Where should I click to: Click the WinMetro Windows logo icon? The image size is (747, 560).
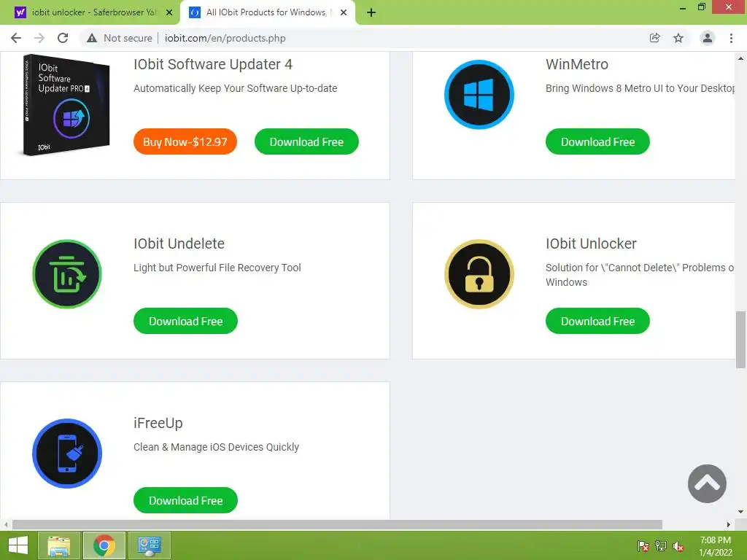(x=479, y=94)
